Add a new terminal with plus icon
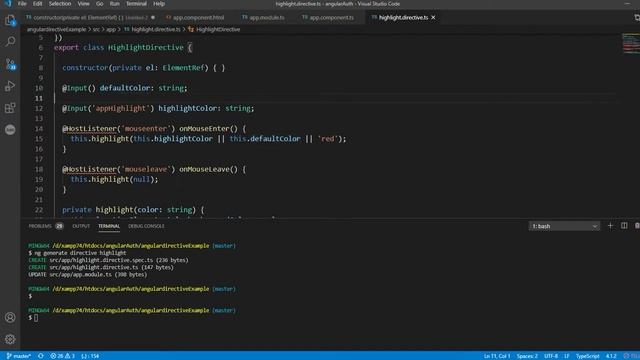 [610, 226]
